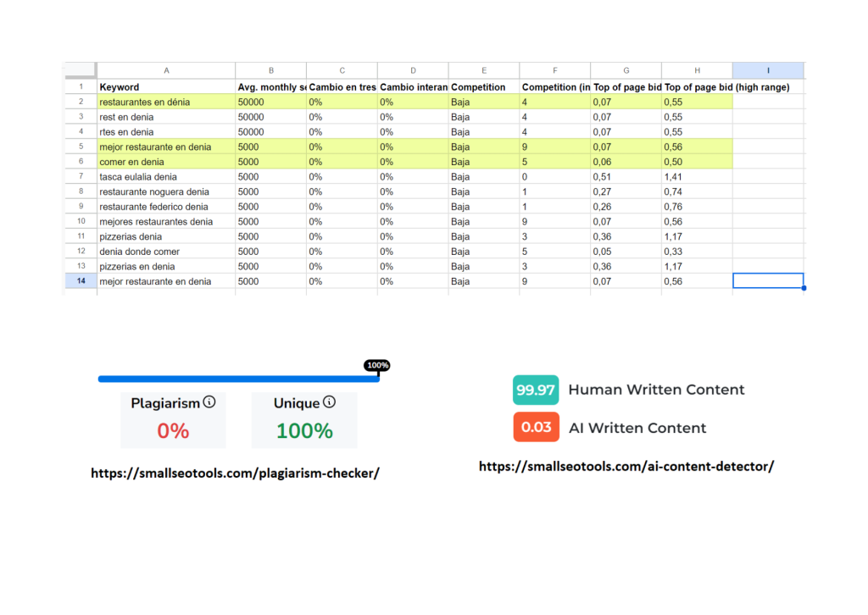Click the select-all corner of the spreadsheet
Screen dimensions: 868x615
(x=81, y=71)
